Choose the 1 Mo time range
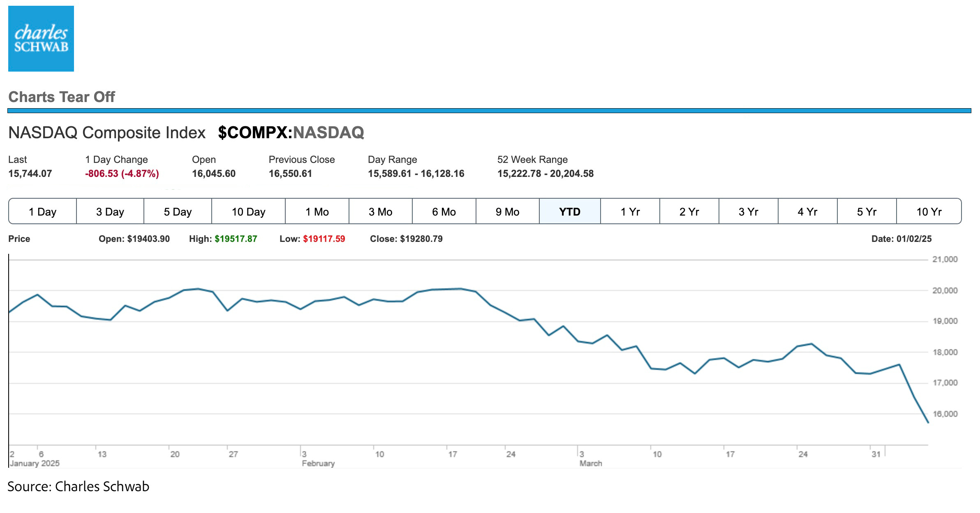This screenshot has width=980, height=513. (317, 211)
